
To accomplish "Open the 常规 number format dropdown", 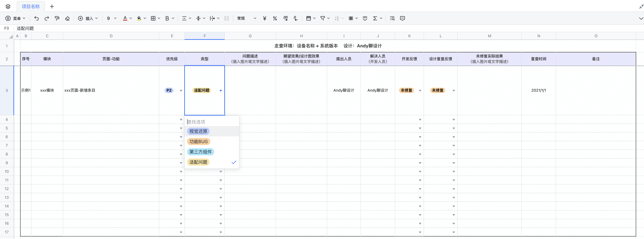I will pyautogui.click(x=246, y=18).
